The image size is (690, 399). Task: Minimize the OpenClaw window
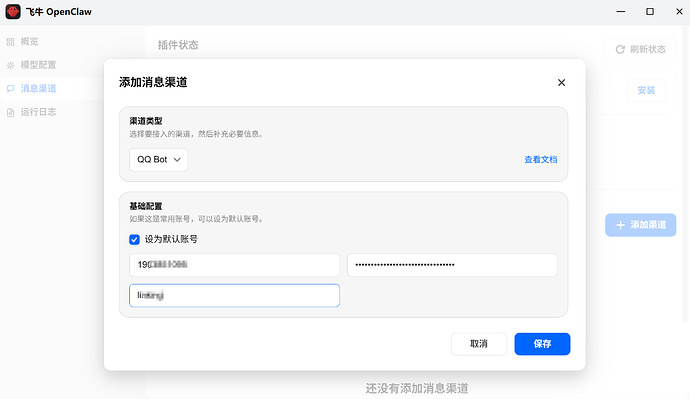click(621, 12)
